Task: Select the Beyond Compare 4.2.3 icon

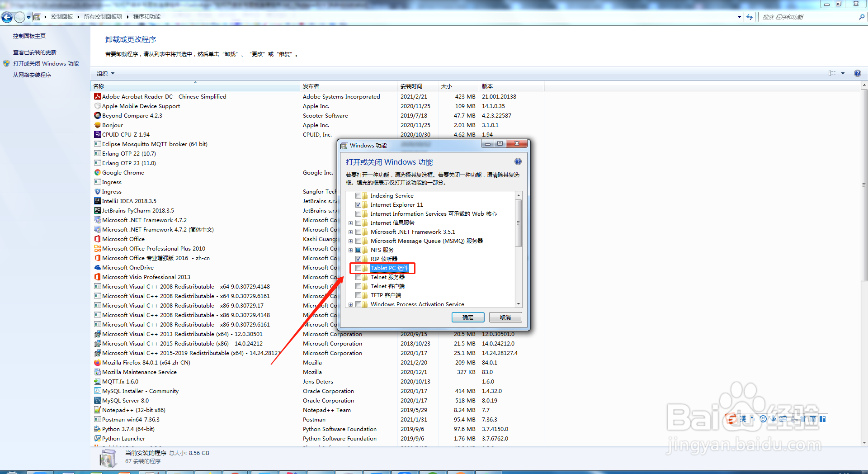Action: tap(97, 115)
